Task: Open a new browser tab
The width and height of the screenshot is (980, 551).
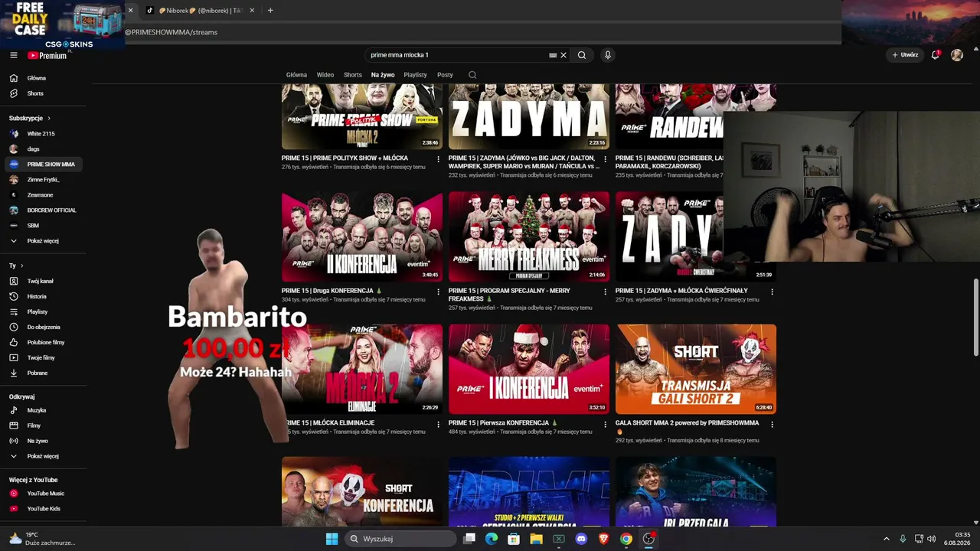Action: point(270,11)
